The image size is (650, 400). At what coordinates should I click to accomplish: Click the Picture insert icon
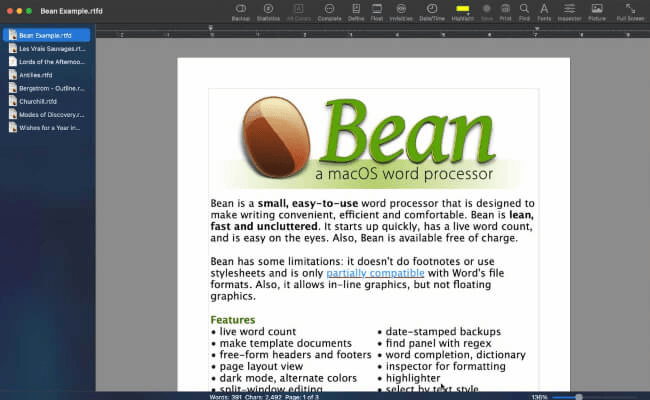597,9
